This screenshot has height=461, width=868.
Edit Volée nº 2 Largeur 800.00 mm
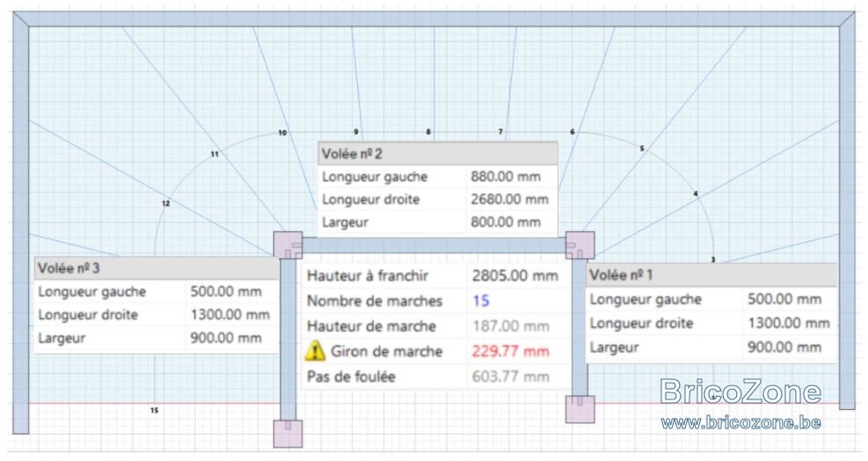coord(506,223)
